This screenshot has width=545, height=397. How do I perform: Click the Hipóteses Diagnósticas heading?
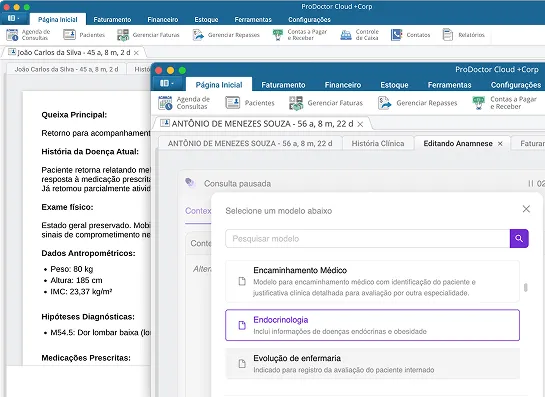(88, 317)
